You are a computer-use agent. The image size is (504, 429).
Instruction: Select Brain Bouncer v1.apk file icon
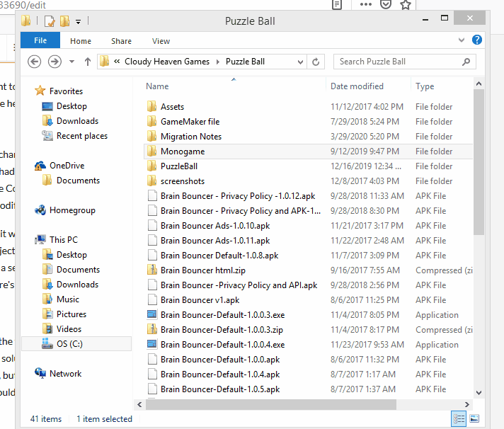point(152,300)
